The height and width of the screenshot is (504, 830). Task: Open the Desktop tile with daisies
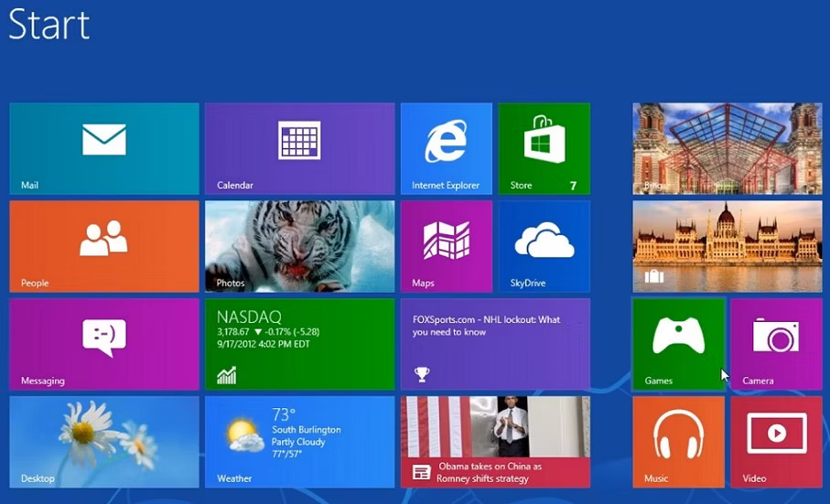103,442
